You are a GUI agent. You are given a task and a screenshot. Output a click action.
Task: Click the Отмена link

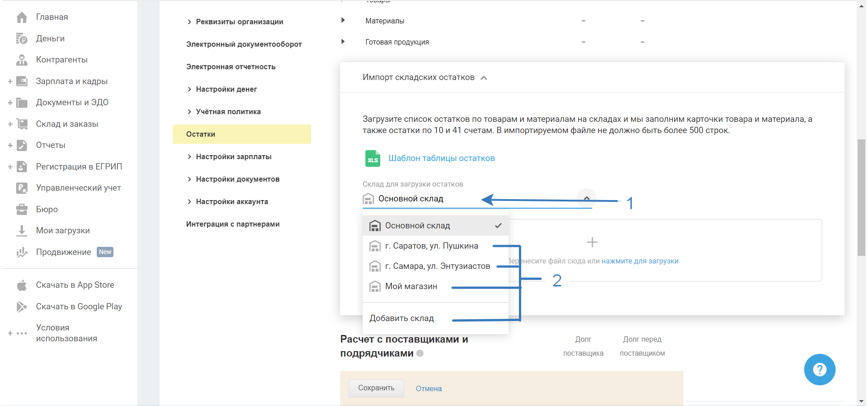coord(428,388)
